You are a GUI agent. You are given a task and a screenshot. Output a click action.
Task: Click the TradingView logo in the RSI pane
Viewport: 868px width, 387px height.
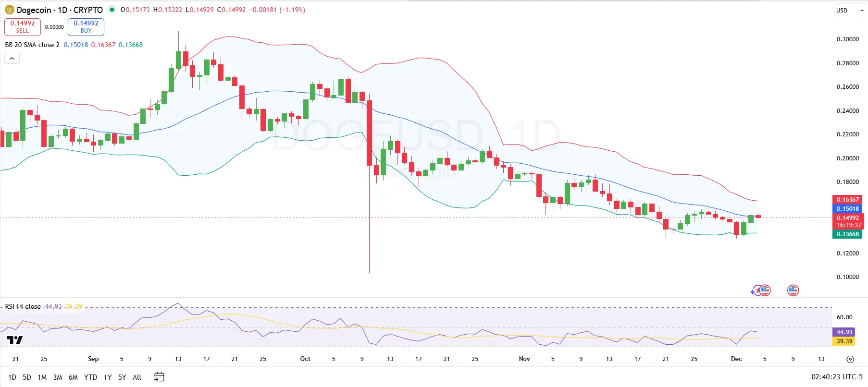tap(15, 340)
